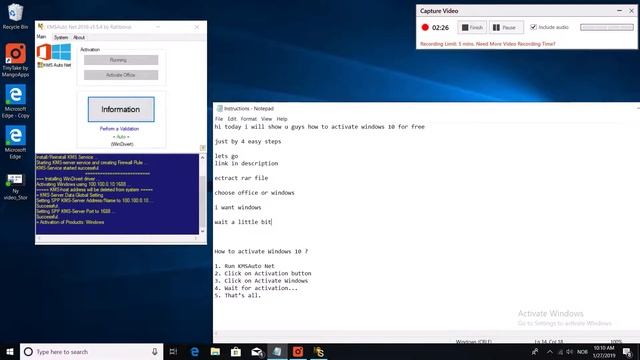Click the Windows logo in KMSAuto Net

tap(61, 52)
